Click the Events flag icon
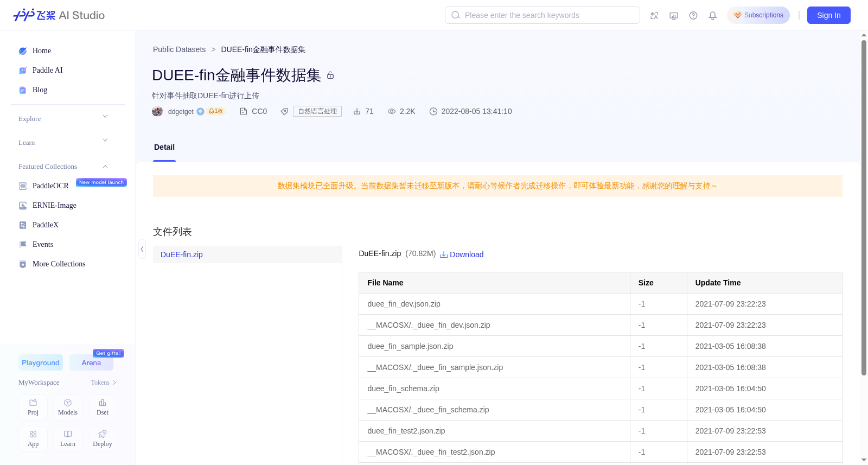Image resolution: width=868 pixels, height=465 pixels. click(23, 245)
